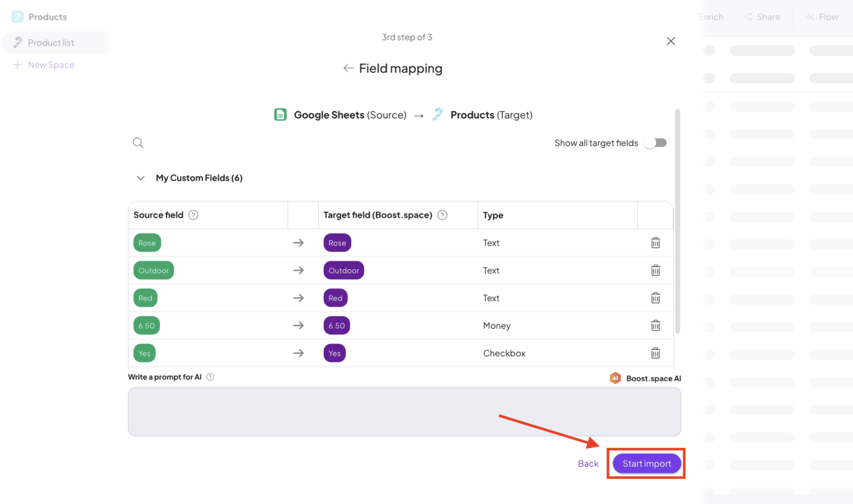
Task: Focus the AI prompt text area
Action: click(x=404, y=412)
